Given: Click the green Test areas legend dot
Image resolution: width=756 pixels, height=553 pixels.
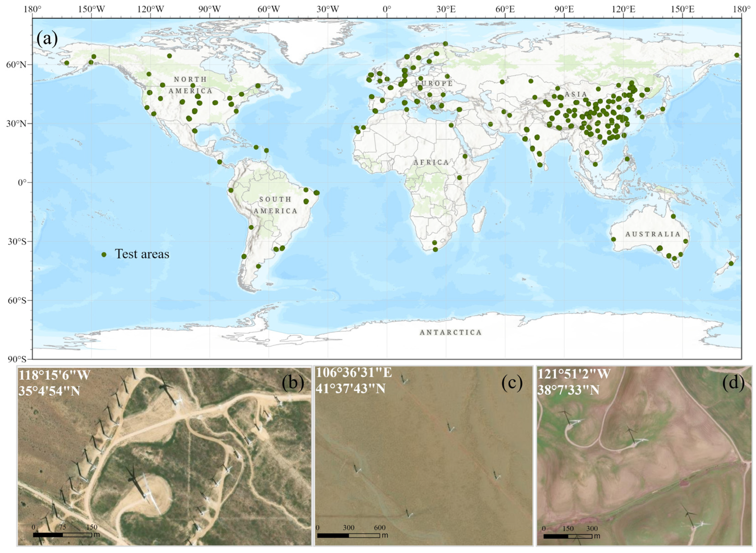Looking at the screenshot, I should pos(104,255).
